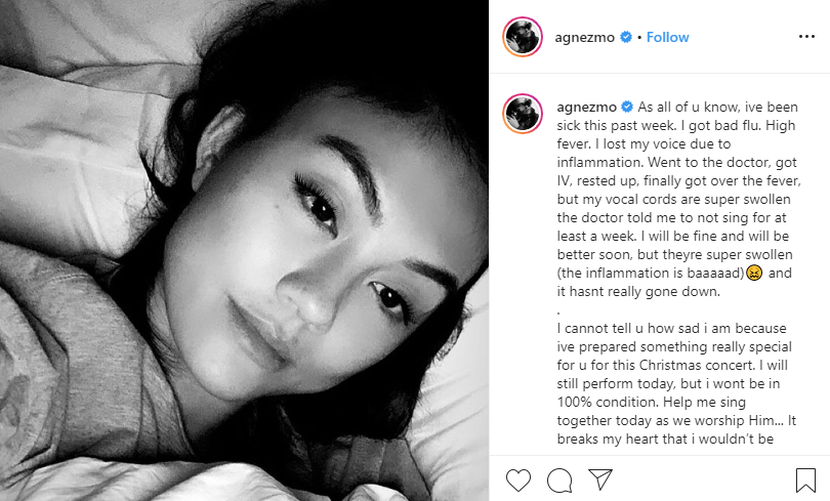The image size is (830, 501).
Task: Click caption text starting 'As all of u know'
Action: [679, 199]
